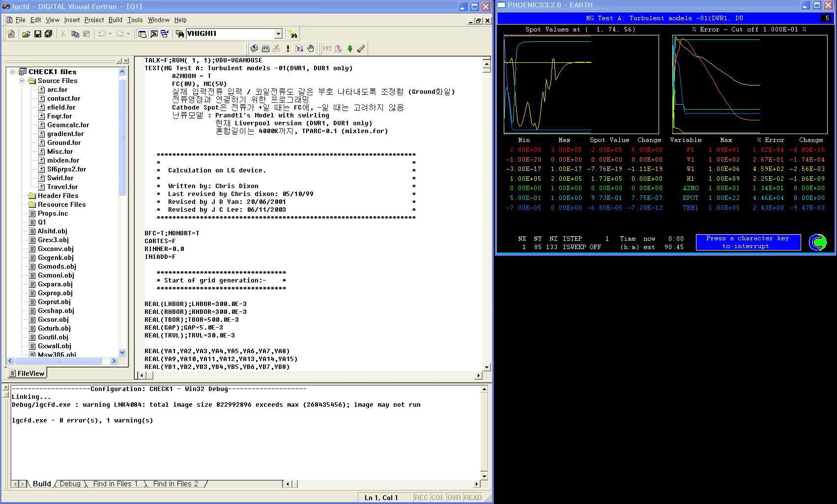
Task: Toggle the Workspace pane toolbar icon
Action: pos(143,34)
